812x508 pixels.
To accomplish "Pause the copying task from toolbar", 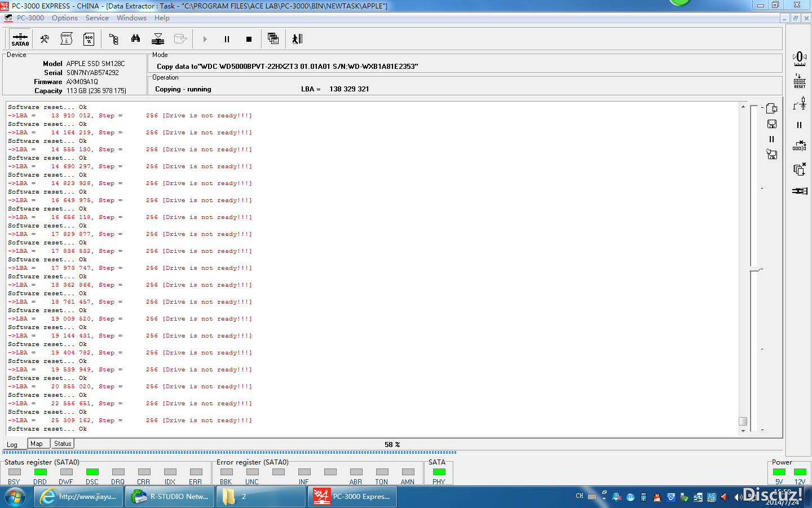I will pos(227,39).
